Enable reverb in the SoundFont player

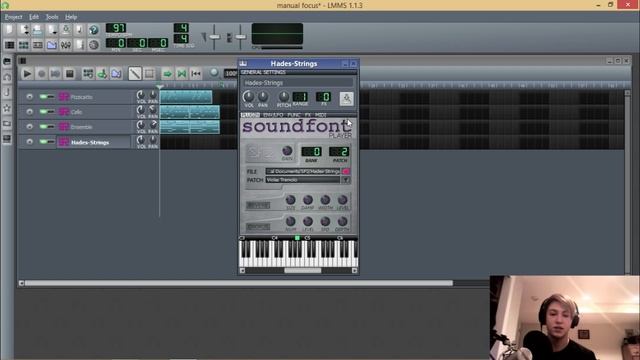coord(258,205)
